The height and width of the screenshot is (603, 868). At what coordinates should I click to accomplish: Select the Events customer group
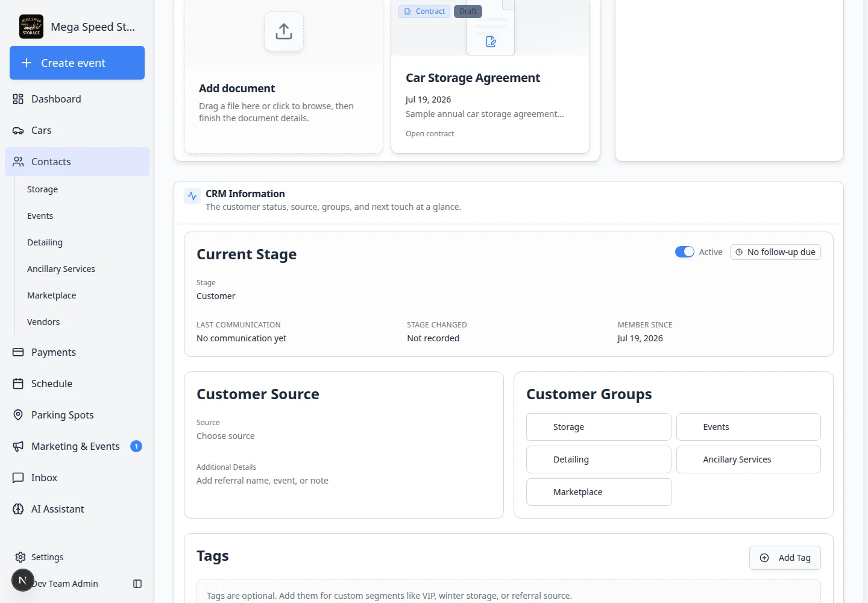749,427
